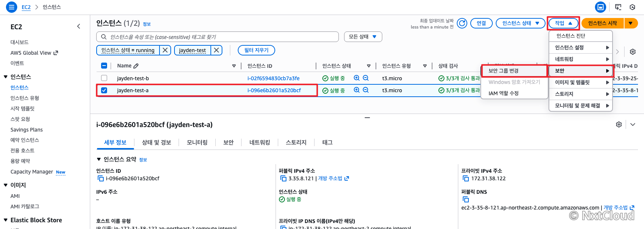Open the EC2 breadcrumb link
Image resolution: width=644 pixels, height=229 pixels.
point(26,7)
